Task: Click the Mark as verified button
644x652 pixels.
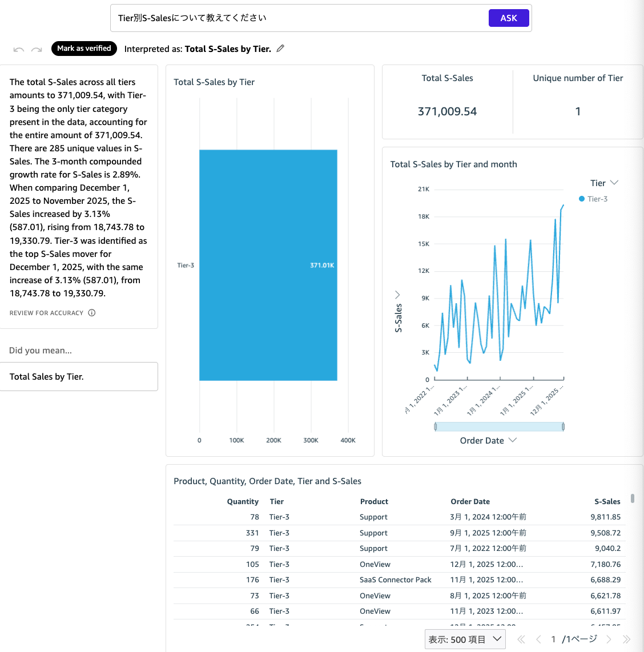Action: pyautogui.click(x=84, y=49)
